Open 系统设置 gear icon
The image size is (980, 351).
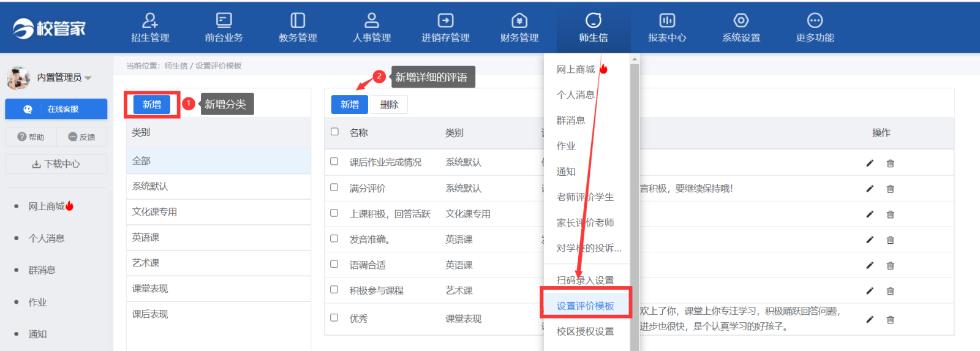click(x=741, y=21)
